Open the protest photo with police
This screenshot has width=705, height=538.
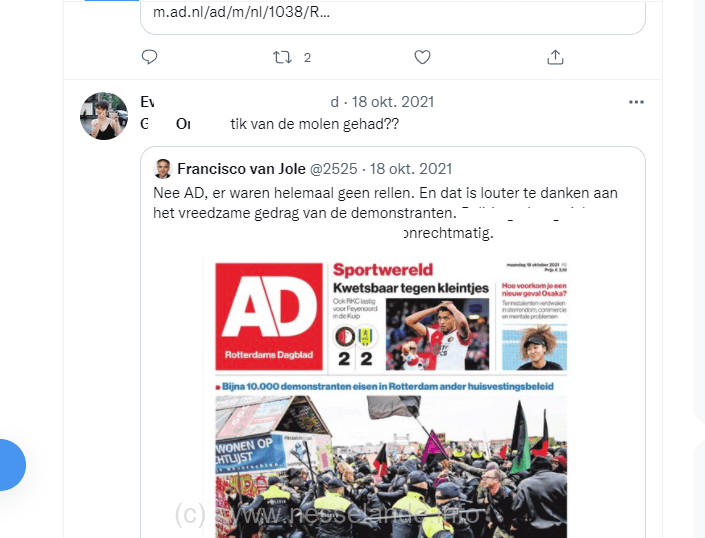point(391,467)
